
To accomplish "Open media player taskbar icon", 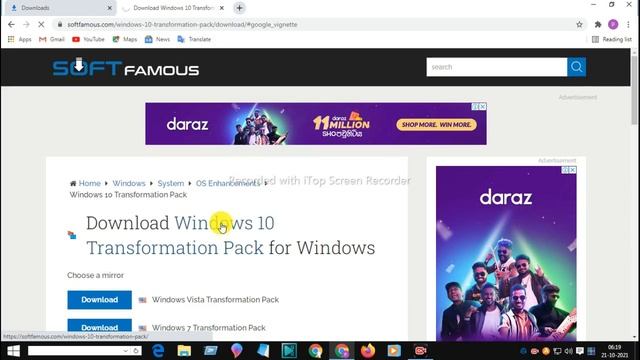I will click(394, 351).
